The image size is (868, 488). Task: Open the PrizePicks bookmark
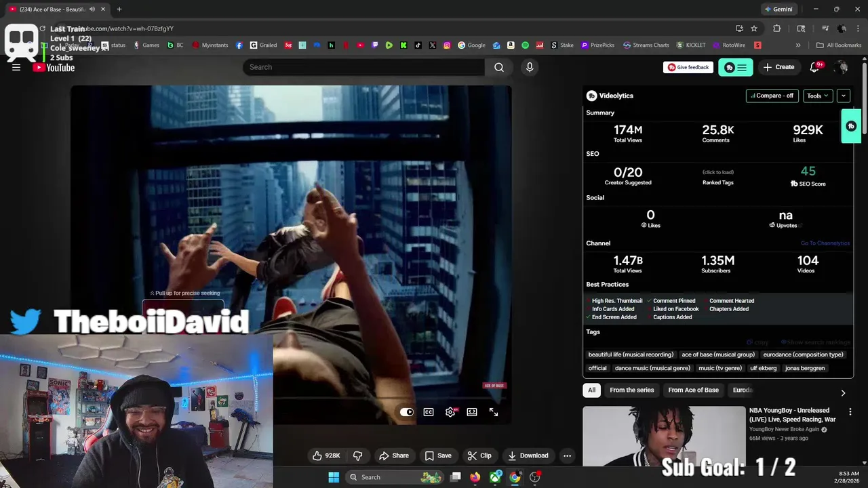point(597,45)
